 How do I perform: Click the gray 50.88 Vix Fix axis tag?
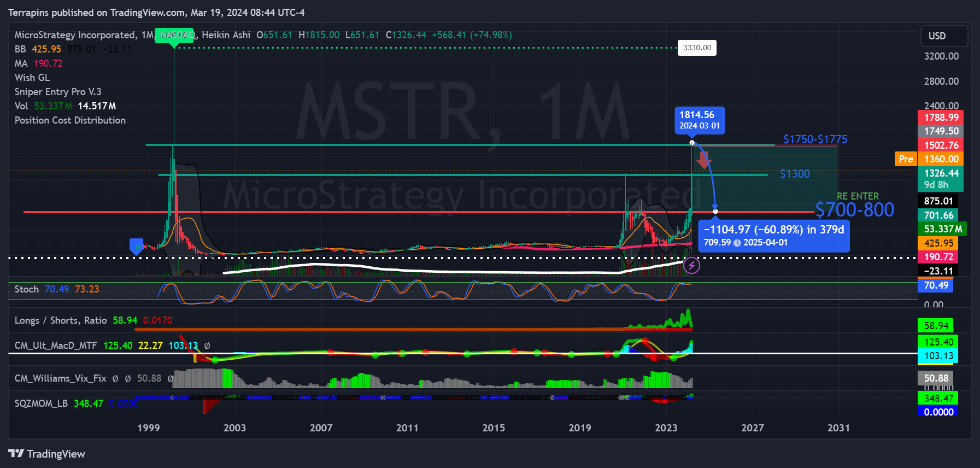click(x=935, y=378)
